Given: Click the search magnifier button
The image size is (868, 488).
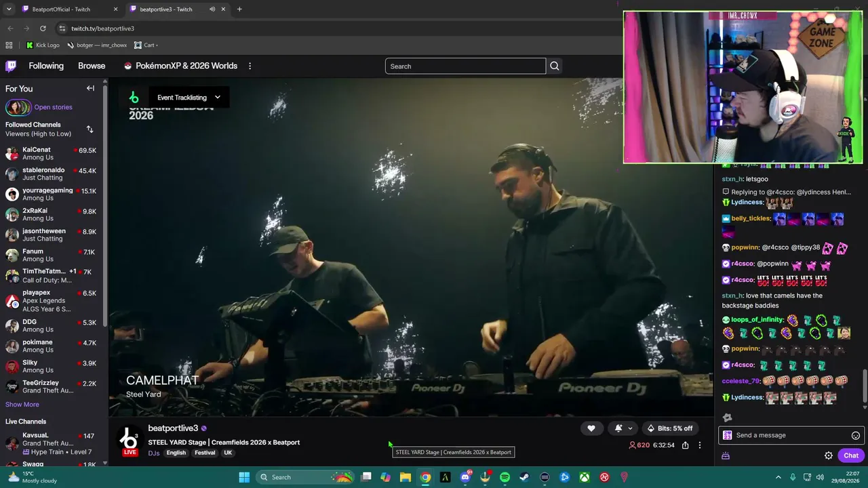Looking at the screenshot, I should [x=555, y=66].
